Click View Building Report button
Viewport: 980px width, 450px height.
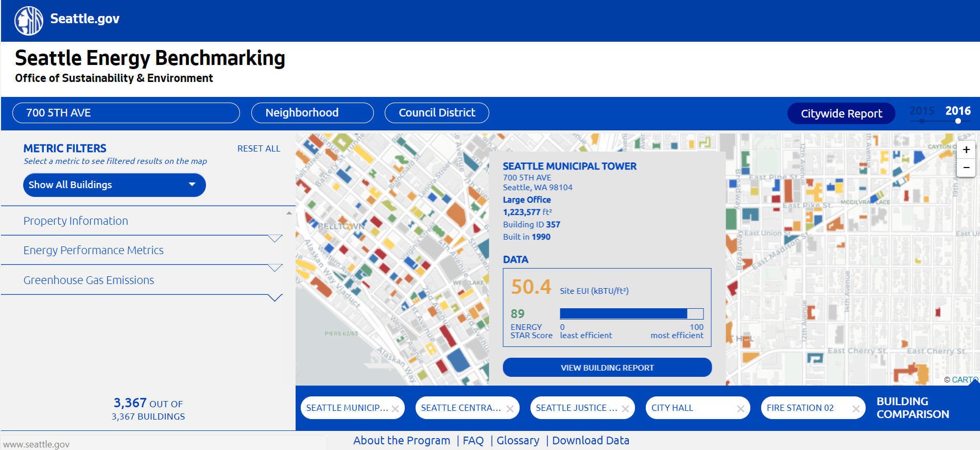point(607,368)
